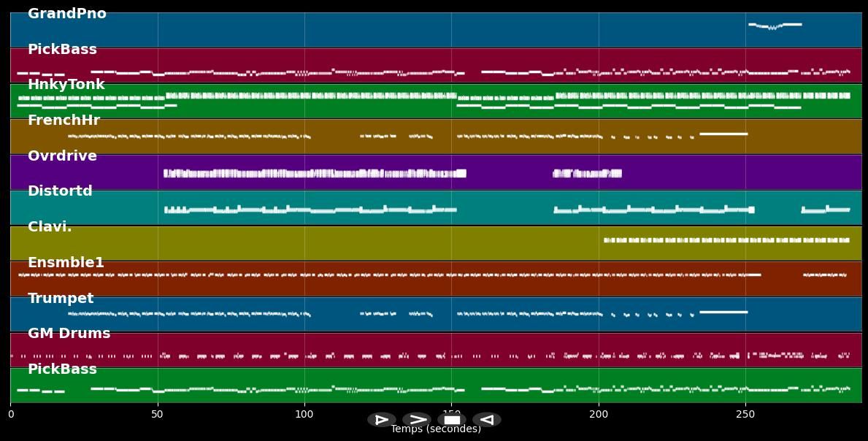
Task: Select the bottom green PickBass track label
Action: click(62, 369)
